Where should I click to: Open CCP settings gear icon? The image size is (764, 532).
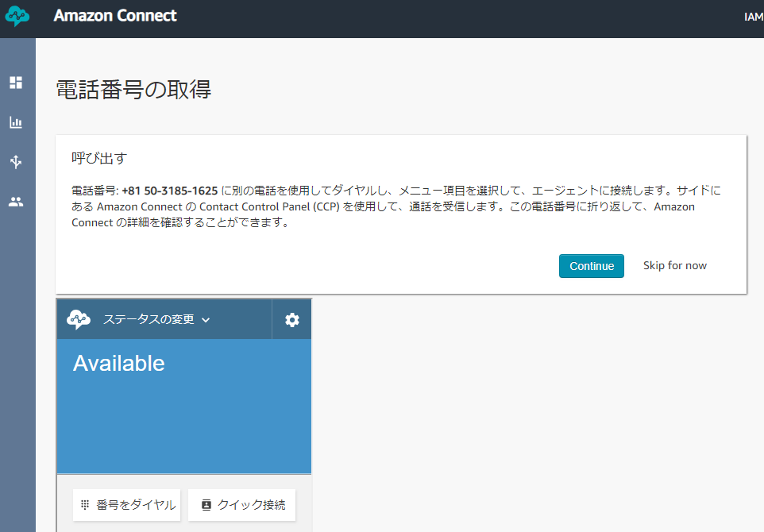pos(291,320)
